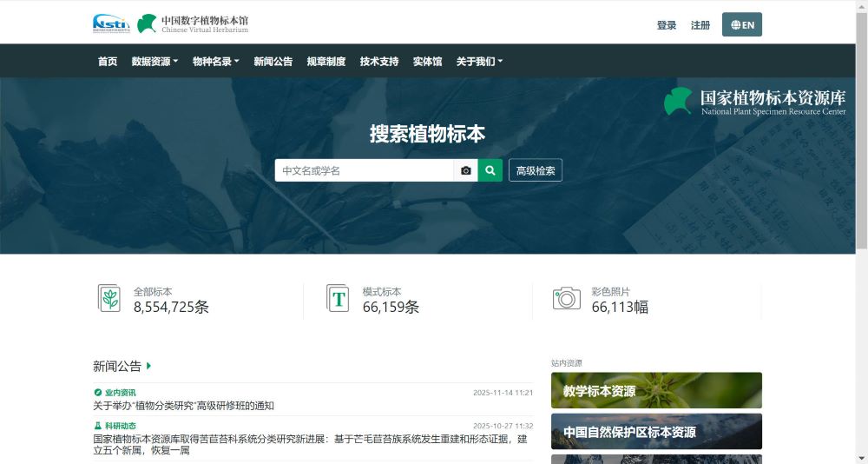Expand the 新闻公告 section arrow
The width and height of the screenshot is (868, 464).
tap(149, 366)
